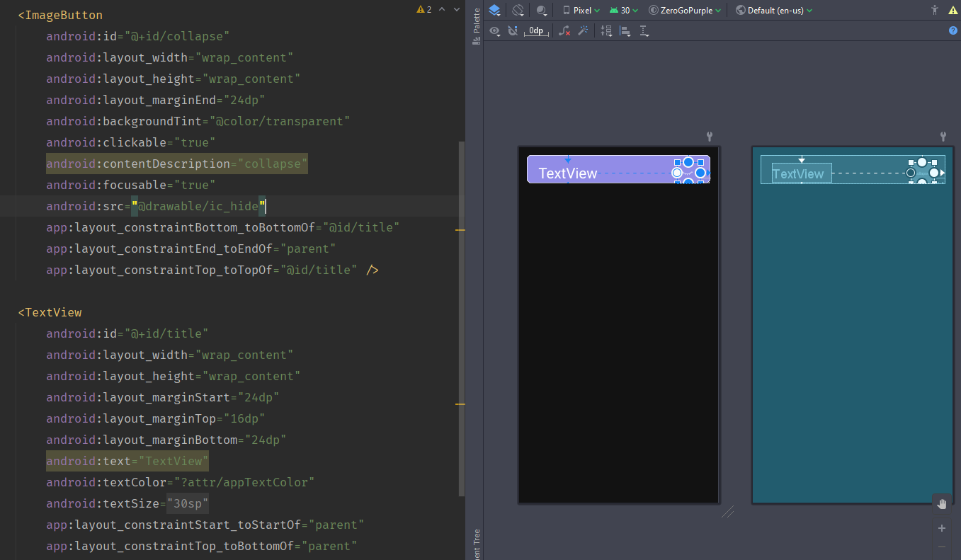
Task: Toggle the View Options eye icon
Action: 495,30
